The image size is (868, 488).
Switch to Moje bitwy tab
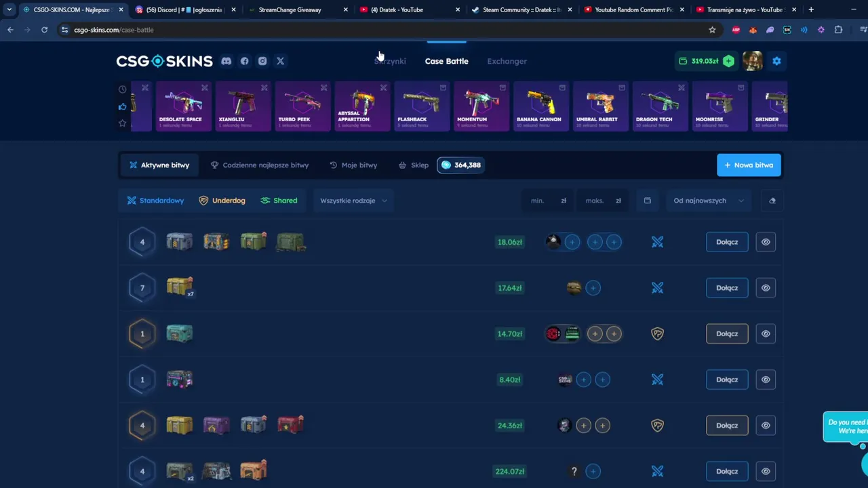[353, 165]
